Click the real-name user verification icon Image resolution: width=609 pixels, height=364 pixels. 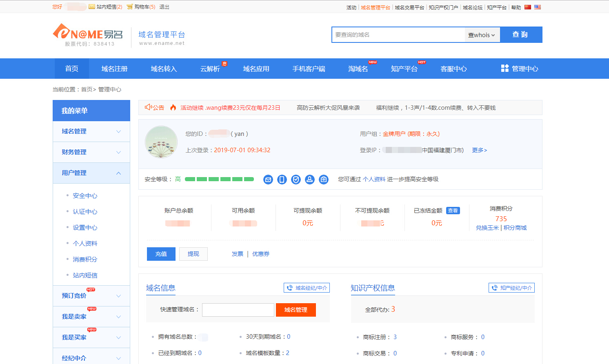[x=310, y=180]
